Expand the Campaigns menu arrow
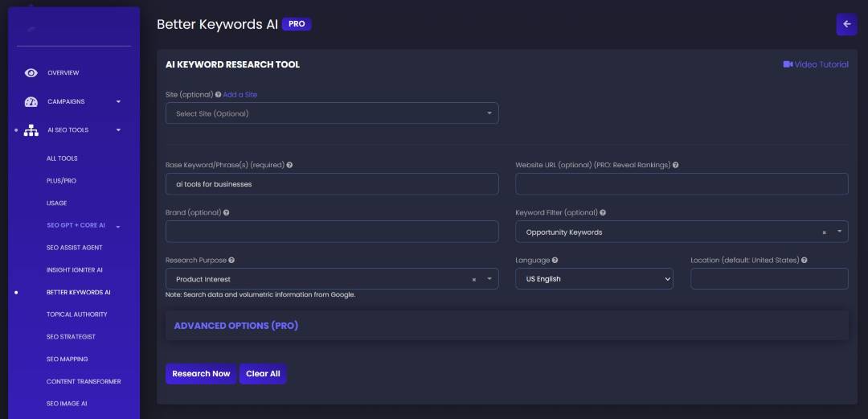The width and height of the screenshot is (868, 419). 118,101
